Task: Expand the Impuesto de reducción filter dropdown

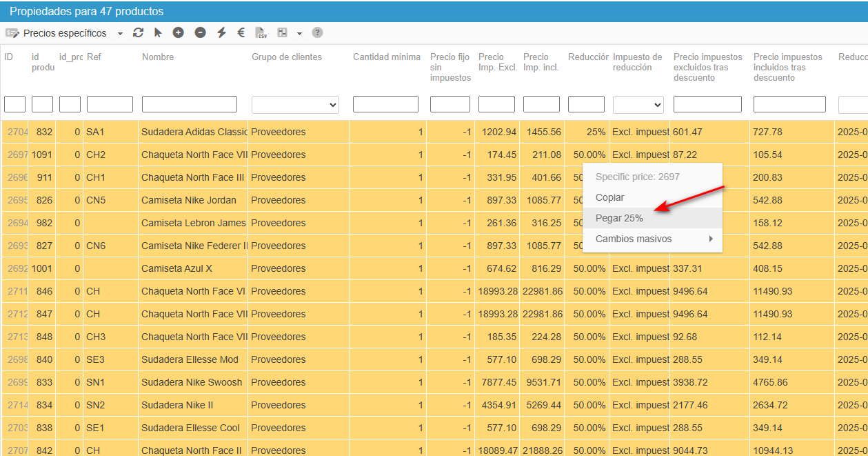Action: pyautogui.click(x=638, y=104)
